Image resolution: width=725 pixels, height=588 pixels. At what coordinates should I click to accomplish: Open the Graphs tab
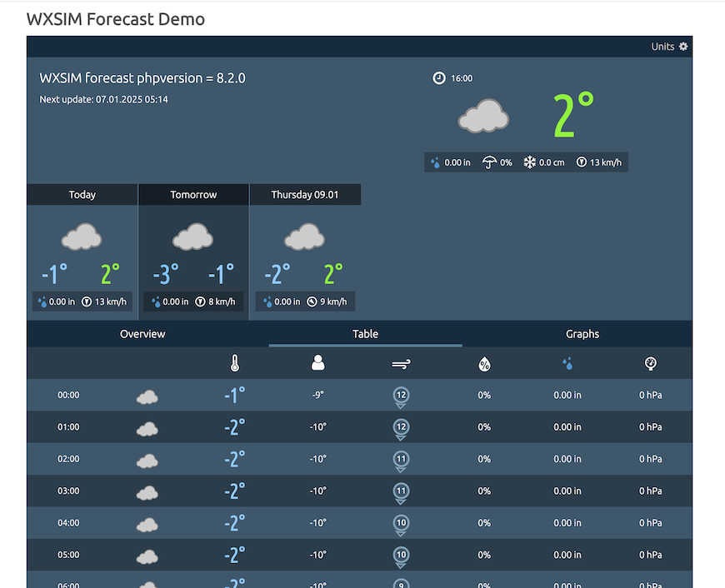[582, 334]
